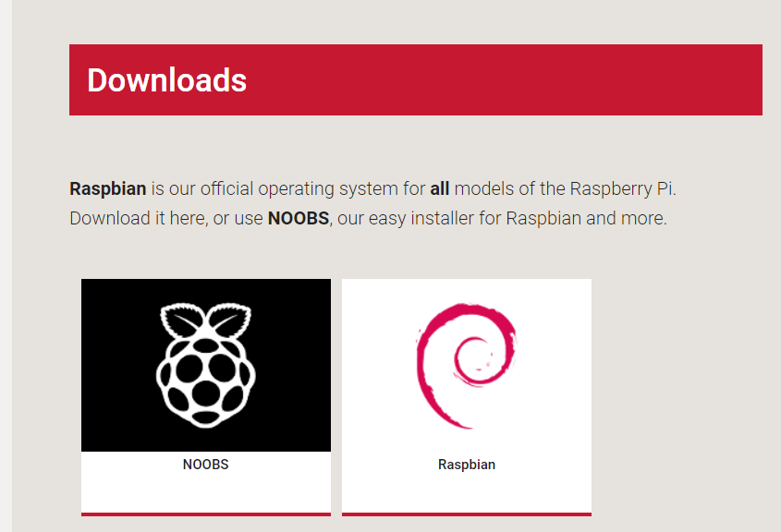Click the Raspbian Debian swirl logo
The height and width of the screenshot is (532, 781).
pos(466,365)
